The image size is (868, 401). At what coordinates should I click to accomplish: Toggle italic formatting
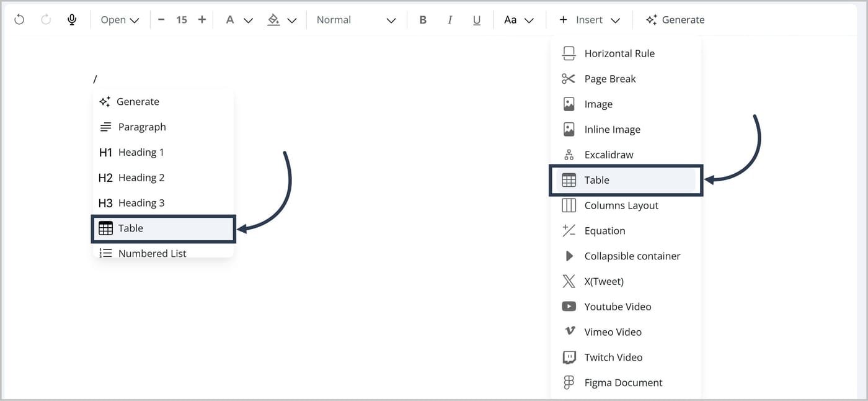pos(449,20)
